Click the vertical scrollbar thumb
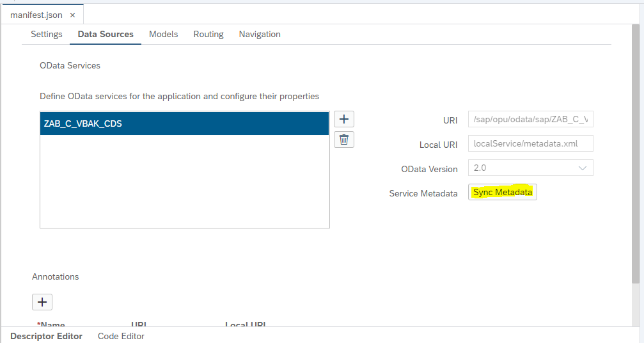This screenshot has width=644, height=343. point(636,154)
